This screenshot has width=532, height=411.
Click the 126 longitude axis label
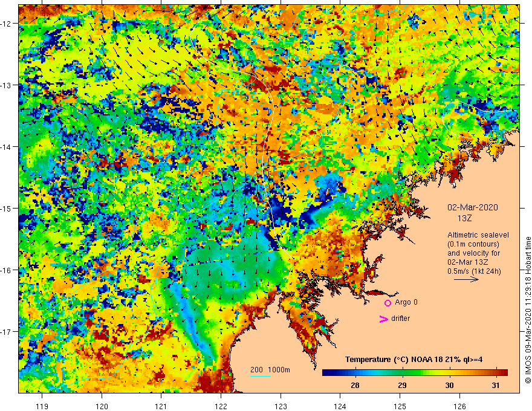pos(459,406)
